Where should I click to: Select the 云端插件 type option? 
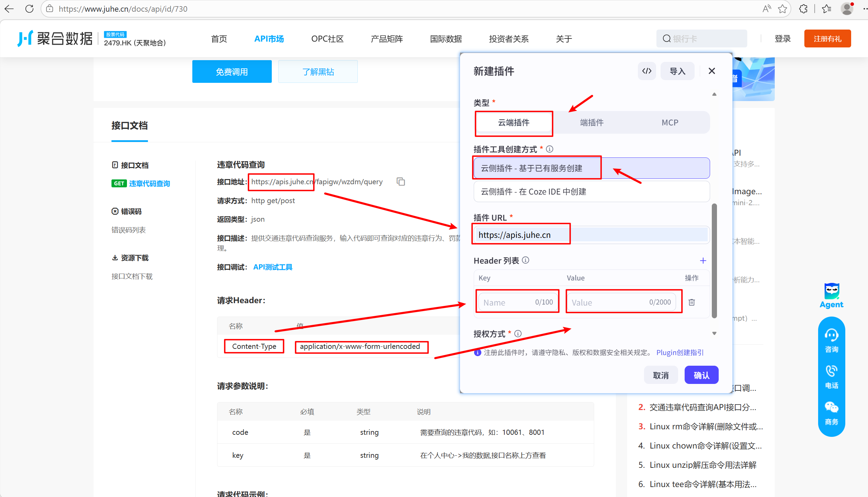pyautogui.click(x=514, y=123)
